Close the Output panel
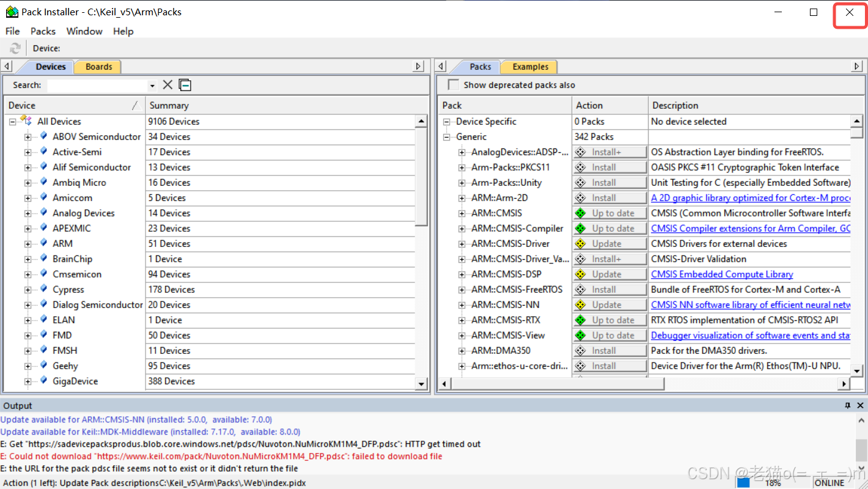The height and width of the screenshot is (489, 868). [861, 405]
